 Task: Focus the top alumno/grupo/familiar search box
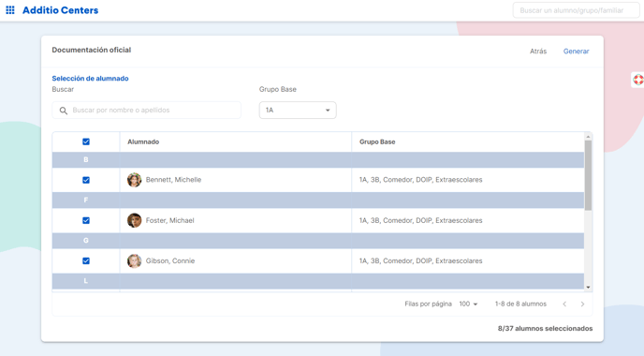pos(576,10)
